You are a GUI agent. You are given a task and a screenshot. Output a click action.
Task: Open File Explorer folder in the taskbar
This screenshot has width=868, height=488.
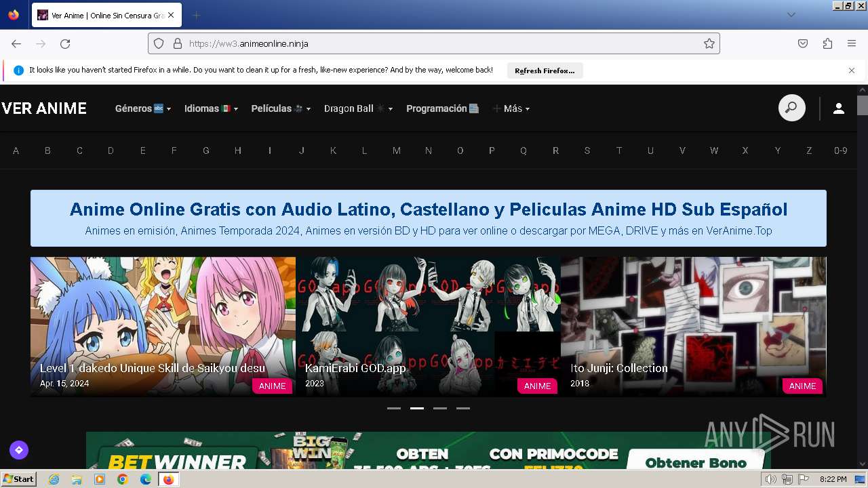coord(77,479)
